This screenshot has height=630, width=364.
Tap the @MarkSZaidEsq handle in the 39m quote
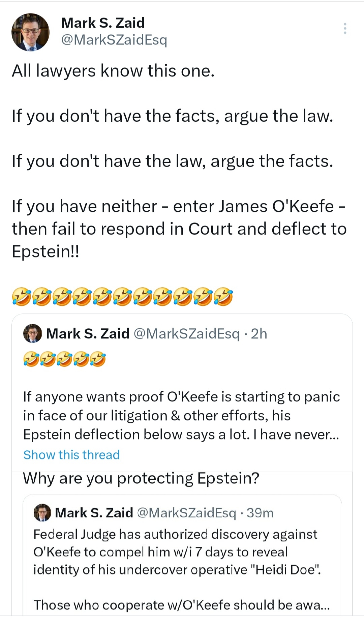point(187,513)
